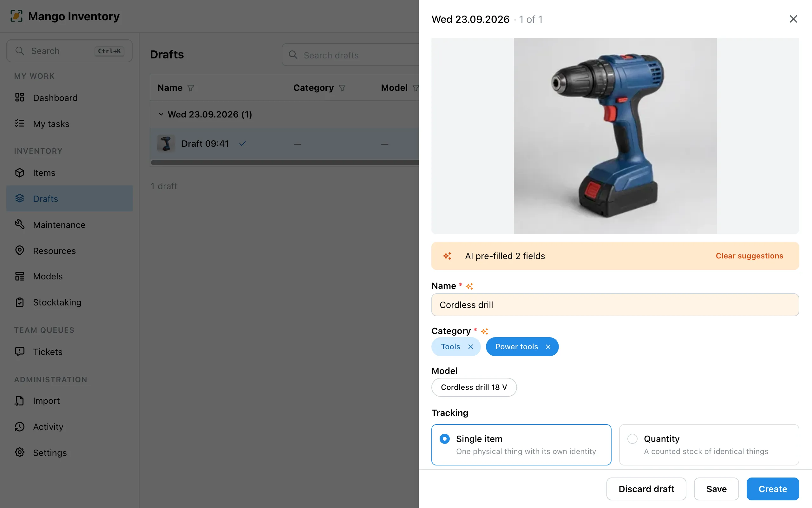
Task: Click the check mark beside Draft 09:41
Action: pyautogui.click(x=242, y=144)
